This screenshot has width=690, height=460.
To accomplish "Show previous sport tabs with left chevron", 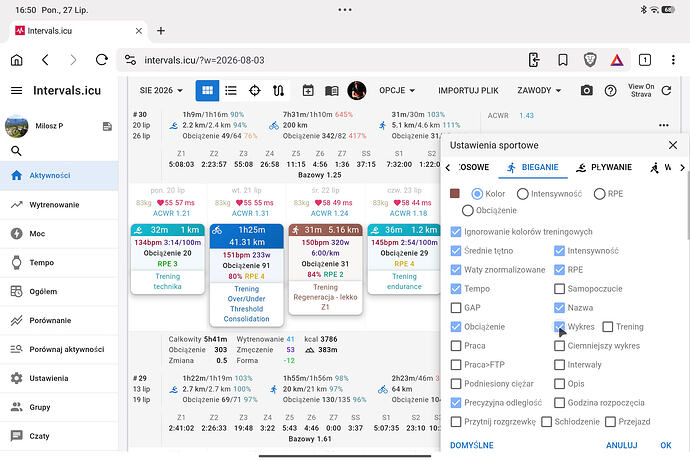I will tap(448, 167).
